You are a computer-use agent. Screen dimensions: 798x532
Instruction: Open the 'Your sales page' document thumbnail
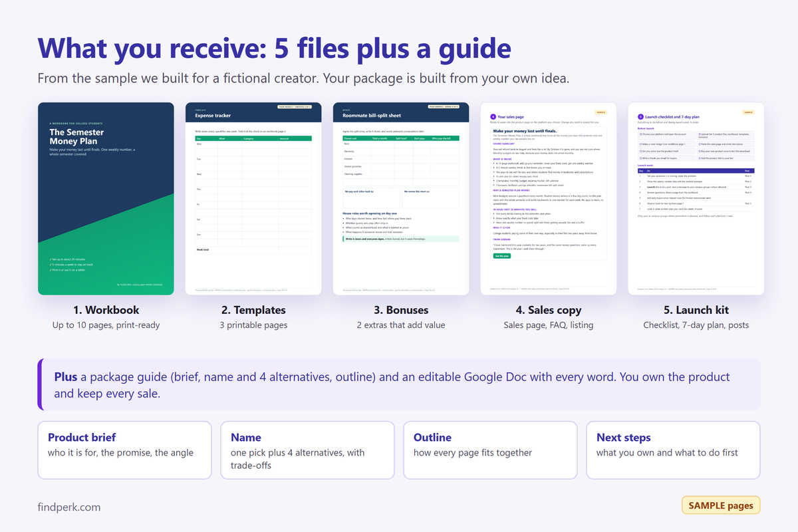549,198
